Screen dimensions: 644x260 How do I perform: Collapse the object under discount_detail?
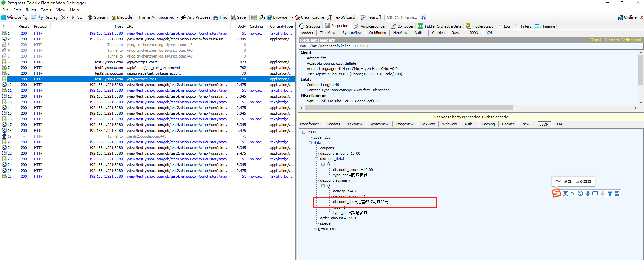click(323, 164)
